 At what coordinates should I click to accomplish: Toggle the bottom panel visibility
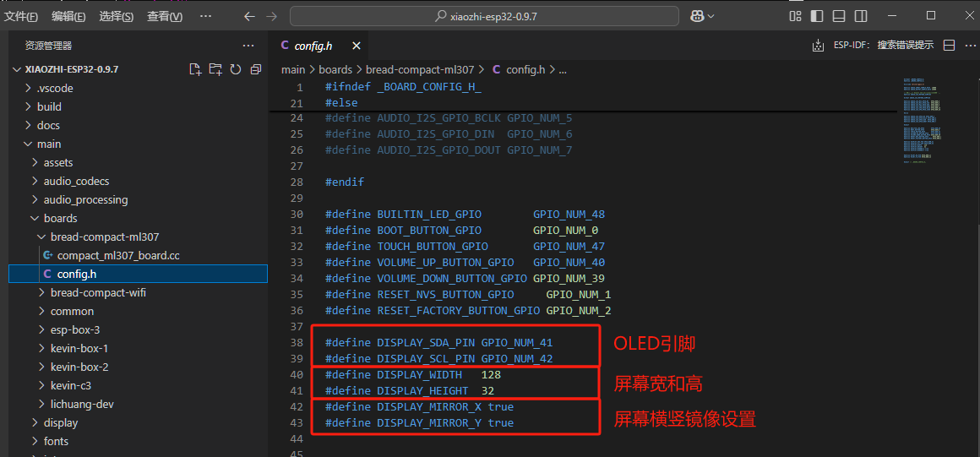tap(838, 16)
